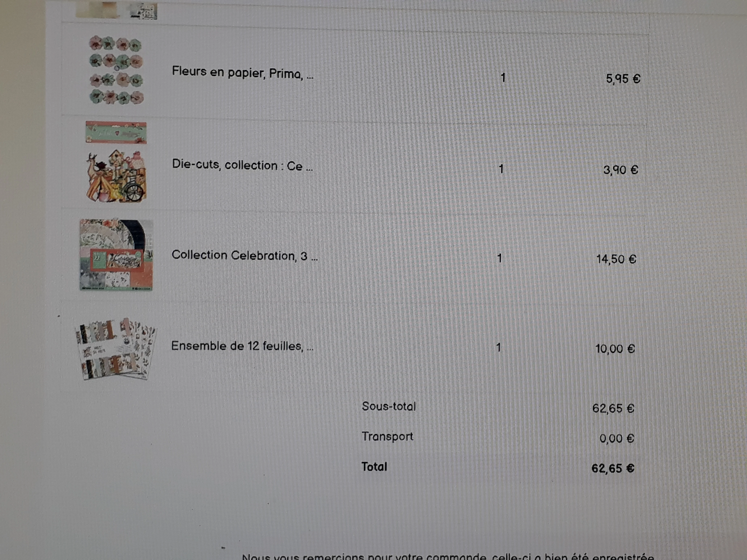Click the 'Collection Celebration, 3 ...' product name
This screenshot has height=560, width=747.
[x=244, y=256]
